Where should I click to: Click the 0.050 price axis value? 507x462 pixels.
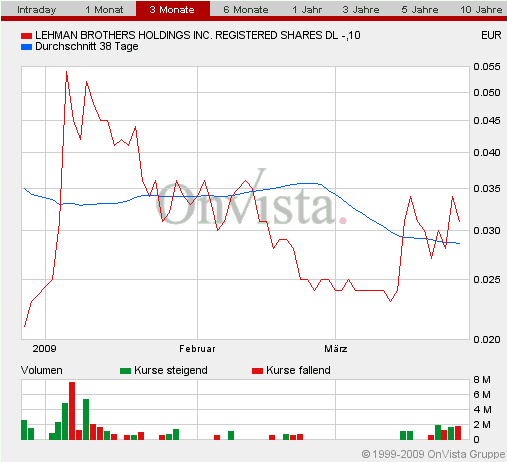tap(487, 92)
